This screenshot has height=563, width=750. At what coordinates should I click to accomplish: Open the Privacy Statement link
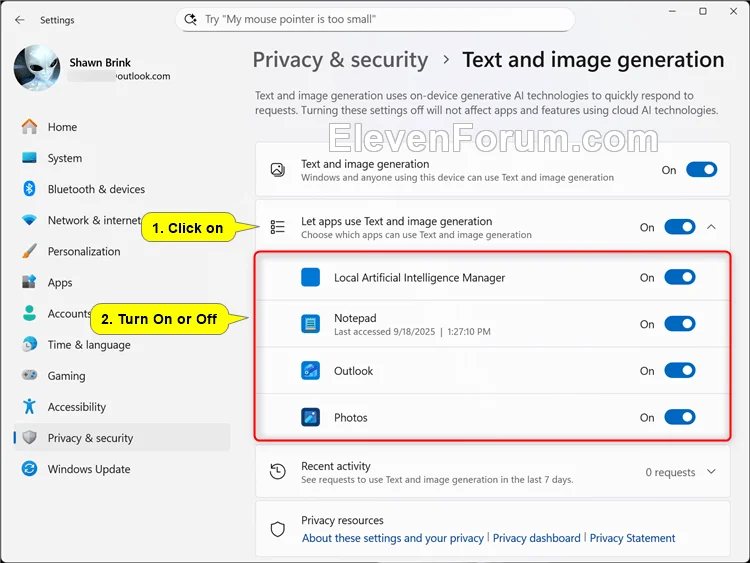pos(632,538)
